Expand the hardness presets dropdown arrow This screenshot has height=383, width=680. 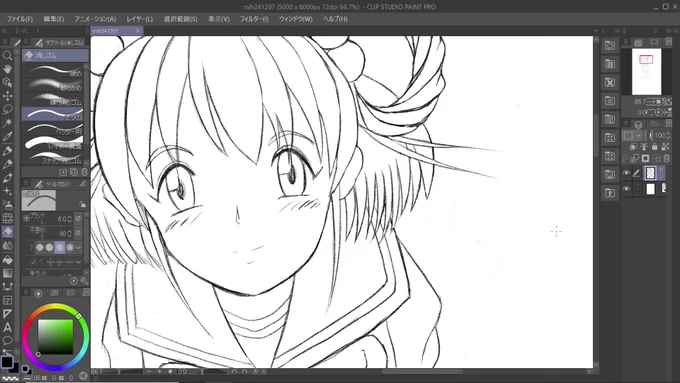(78, 247)
